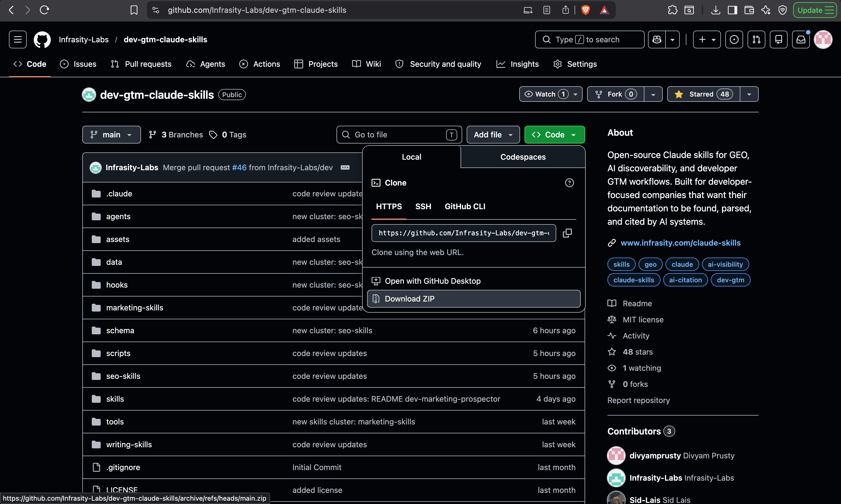The height and width of the screenshot is (504, 841).
Task: Open the Create new plus dropdown
Action: 707,40
